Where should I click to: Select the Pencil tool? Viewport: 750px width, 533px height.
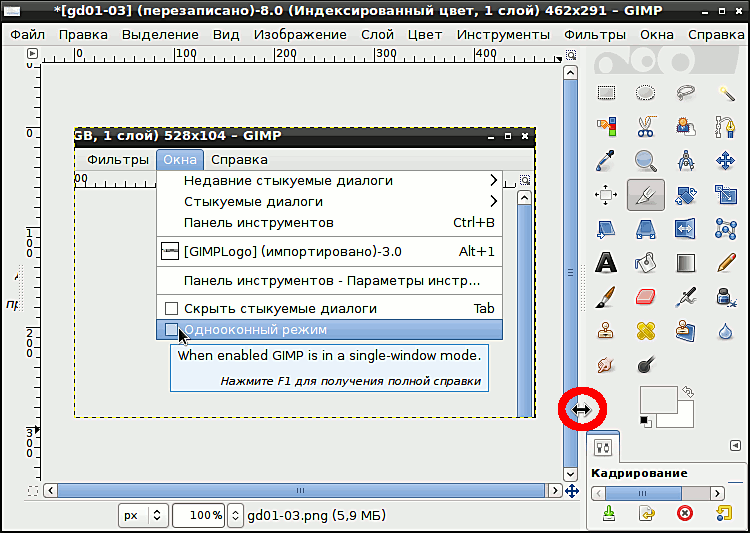click(x=726, y=263)
